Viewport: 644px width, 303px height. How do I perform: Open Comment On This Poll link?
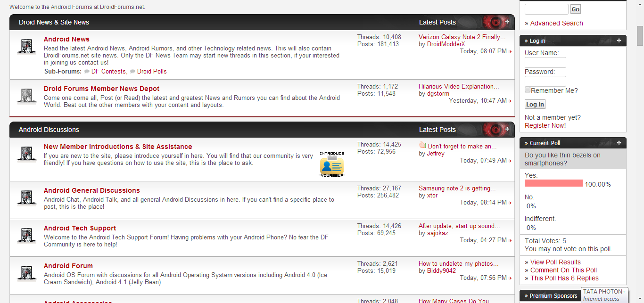[x=563, y=270]
